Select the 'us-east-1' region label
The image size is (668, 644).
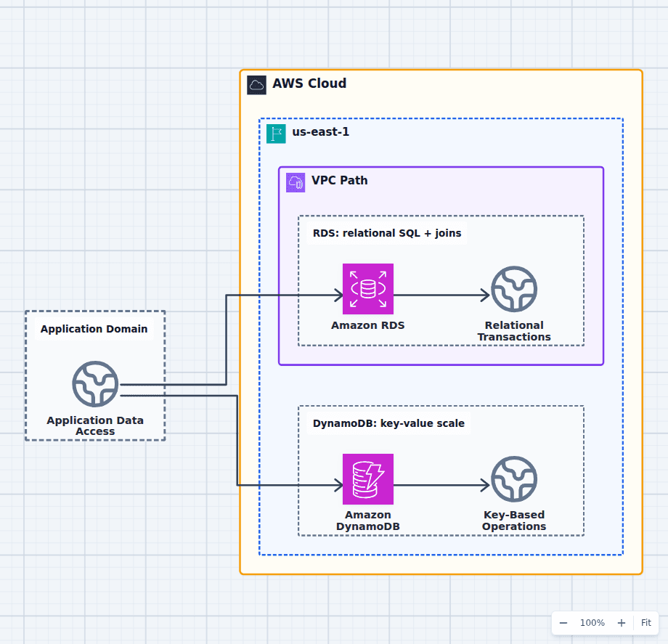(x=321, y=132)
